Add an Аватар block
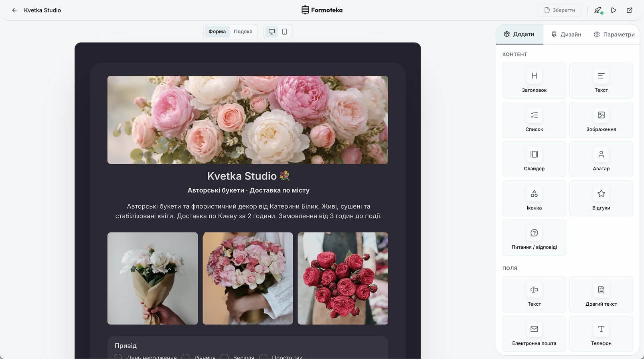The width and height of the screenshot is (644, 359). pyautogui.click(x=601, y=159)
